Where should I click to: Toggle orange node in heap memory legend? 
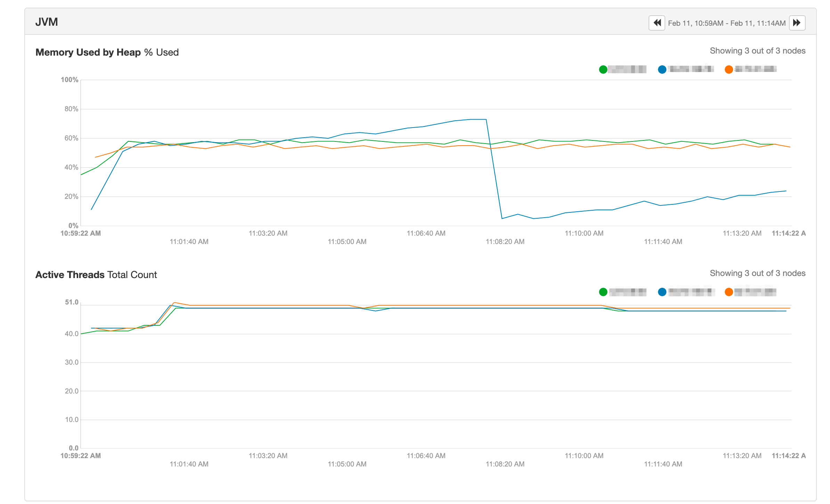[729, 70]
